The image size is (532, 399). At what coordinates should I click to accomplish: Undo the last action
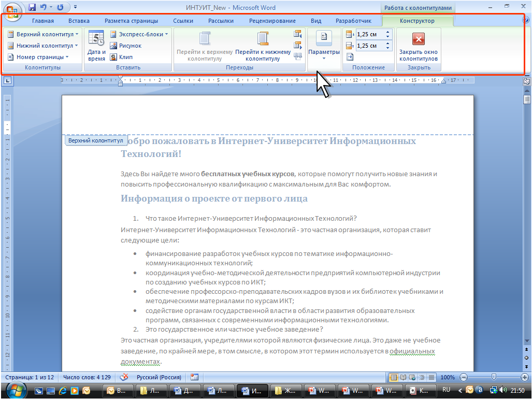(x=43, y=7)
